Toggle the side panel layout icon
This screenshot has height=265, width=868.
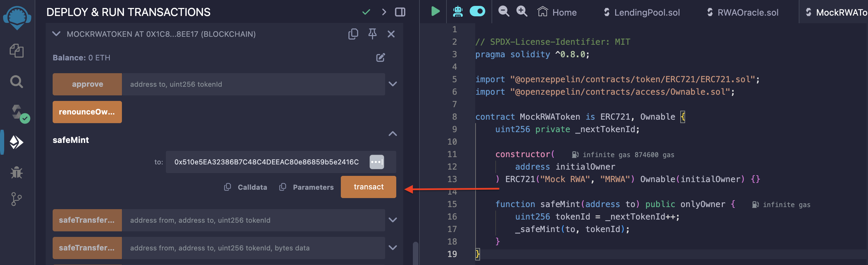tap(400, 12)
